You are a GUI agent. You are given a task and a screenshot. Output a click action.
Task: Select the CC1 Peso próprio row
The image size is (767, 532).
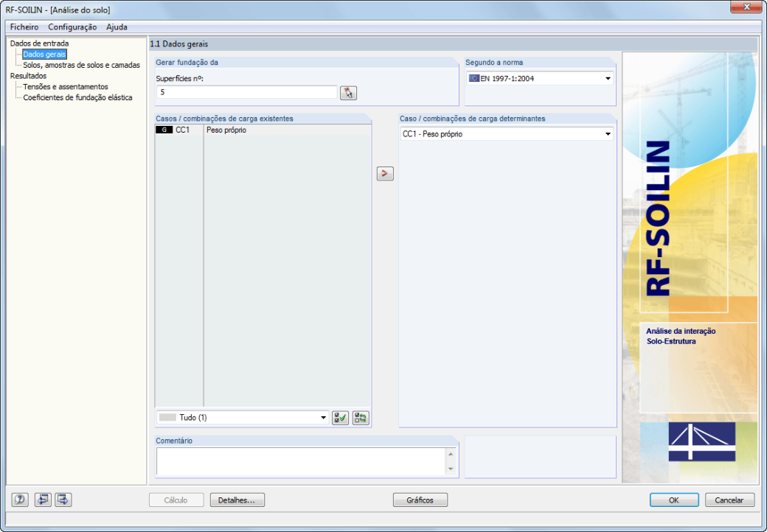(263, 130)
